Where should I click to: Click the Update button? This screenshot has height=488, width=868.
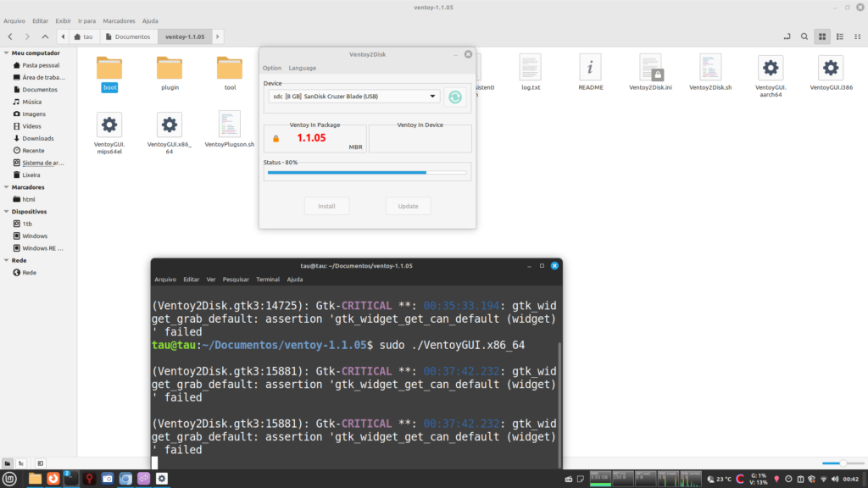(x=408, y=206)
